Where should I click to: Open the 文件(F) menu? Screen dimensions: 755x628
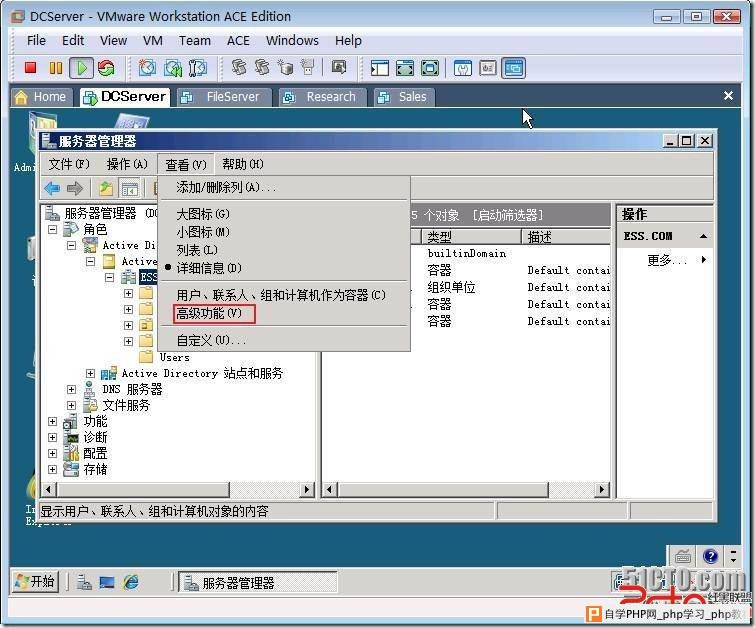click(69, 164)
